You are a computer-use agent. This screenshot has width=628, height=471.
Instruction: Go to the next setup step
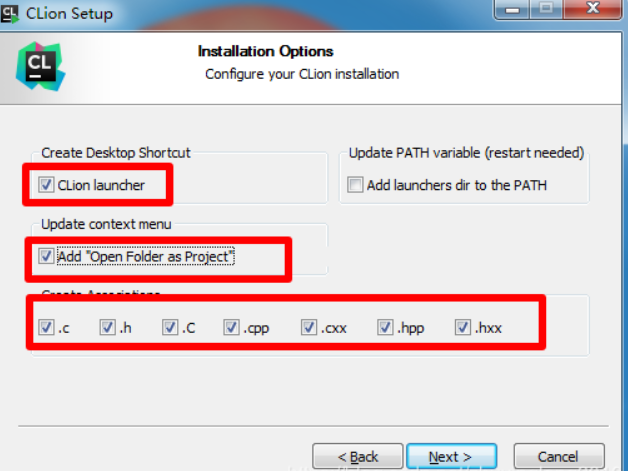point(451,456)
